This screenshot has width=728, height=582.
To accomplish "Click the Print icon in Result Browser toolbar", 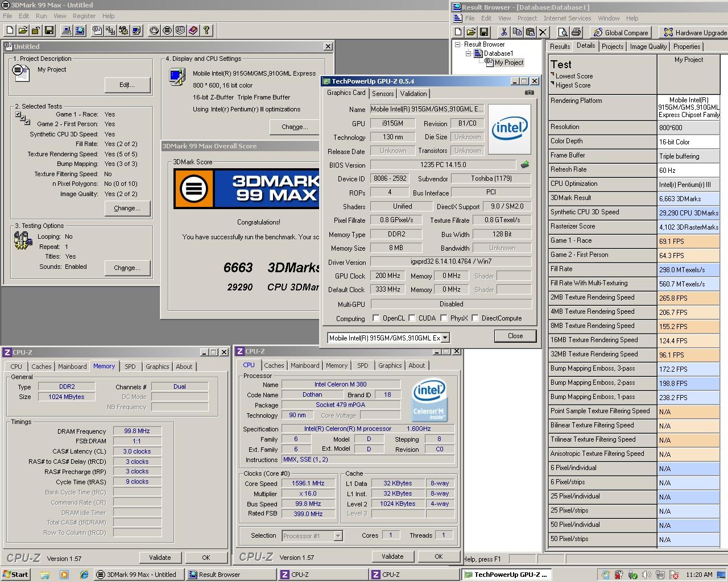I will [x=576, y=32].
